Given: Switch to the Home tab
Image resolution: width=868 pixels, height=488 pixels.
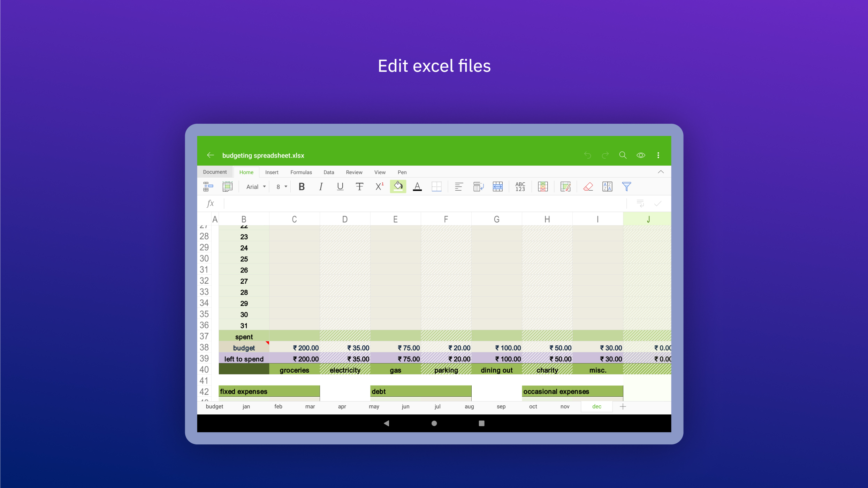Looking at the screenshot, I should pos(246,172).
